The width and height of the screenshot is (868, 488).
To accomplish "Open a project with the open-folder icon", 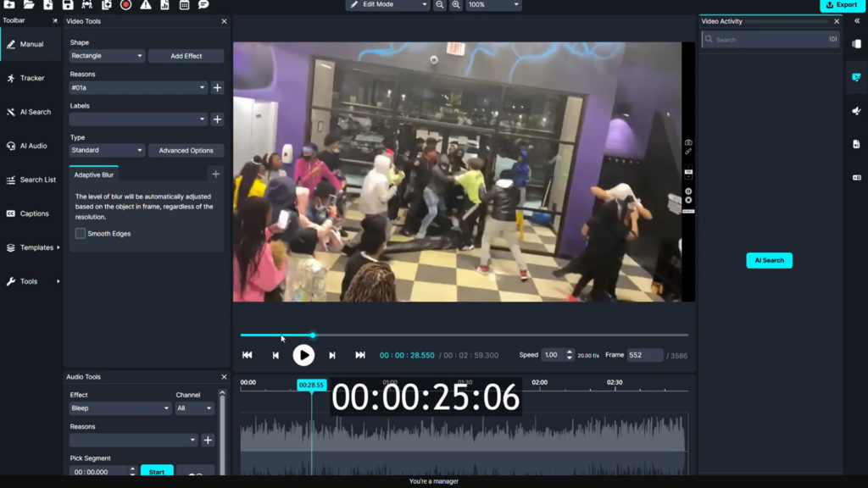I will 29,4.
